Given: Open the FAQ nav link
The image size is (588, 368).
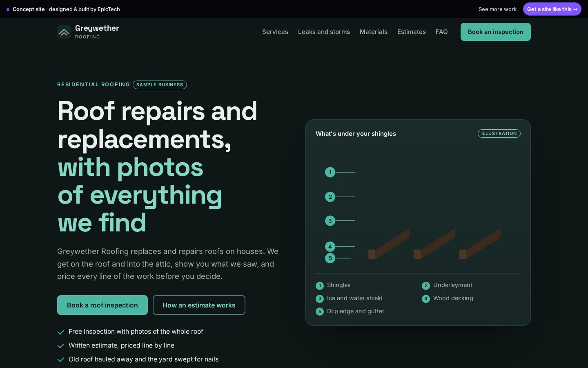Looking at the screenshot, I should tap(442, 32).
